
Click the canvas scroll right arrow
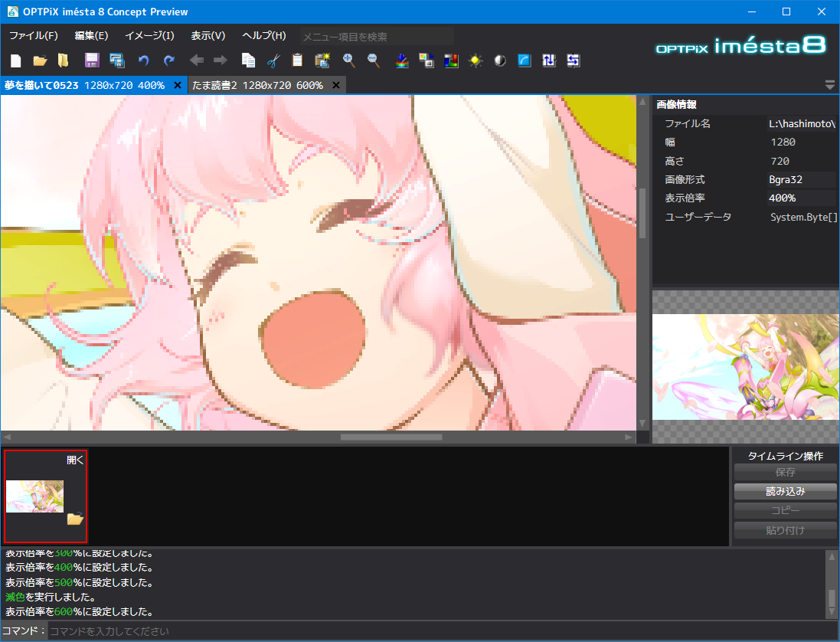(x=629, y=437)
